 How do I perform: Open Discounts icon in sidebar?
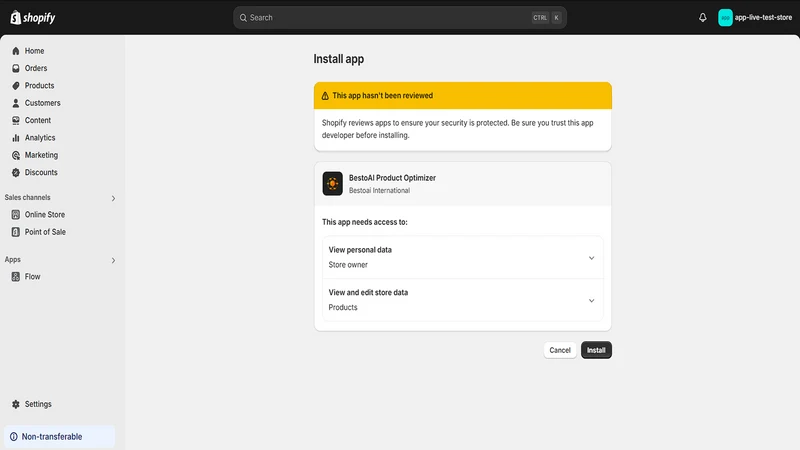(x=16, y=172)
